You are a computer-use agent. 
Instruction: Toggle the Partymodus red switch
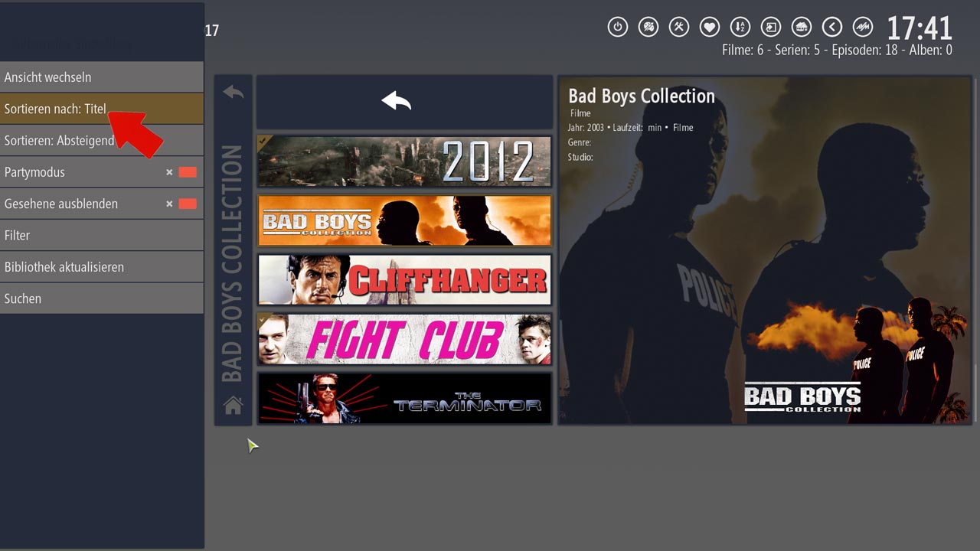(188, 172)
